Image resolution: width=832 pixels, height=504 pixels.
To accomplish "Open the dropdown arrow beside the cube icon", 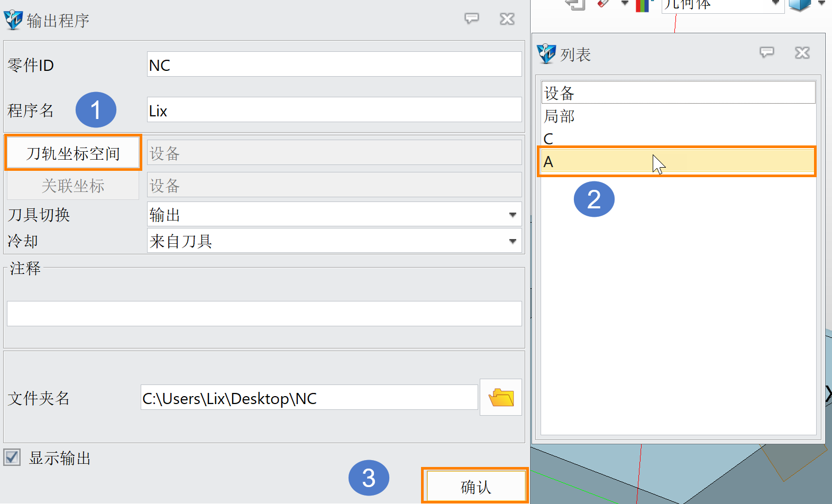I will click(x=821, y=4).
